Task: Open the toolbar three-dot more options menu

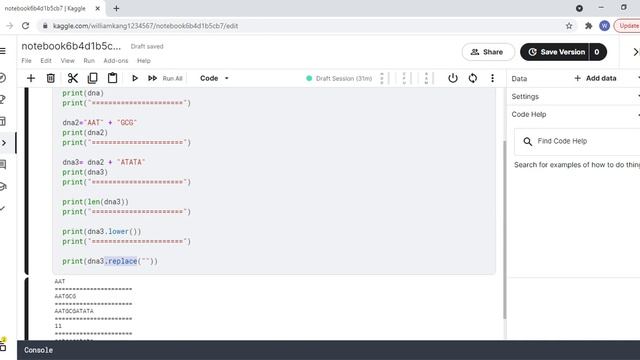Action: (x=492, y=78)
